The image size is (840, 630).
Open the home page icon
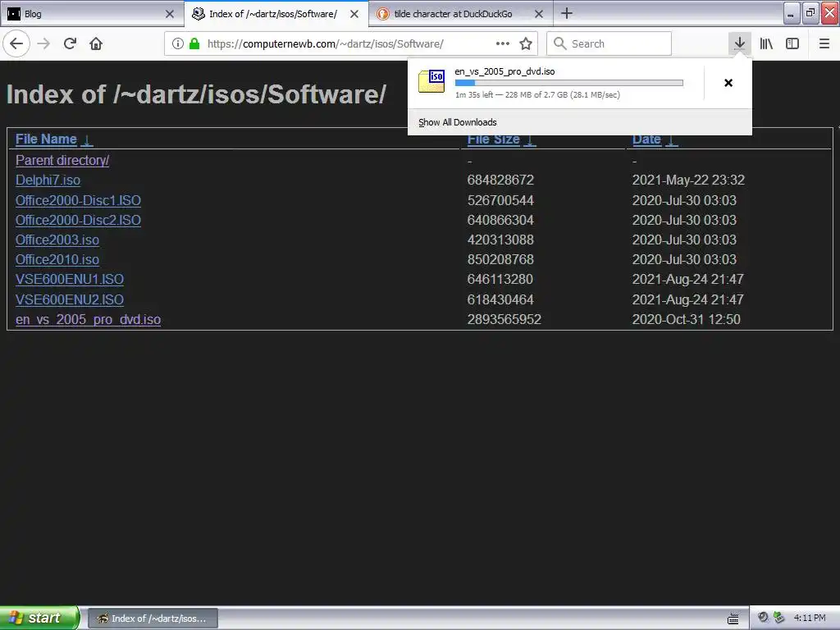pos(96,43)
